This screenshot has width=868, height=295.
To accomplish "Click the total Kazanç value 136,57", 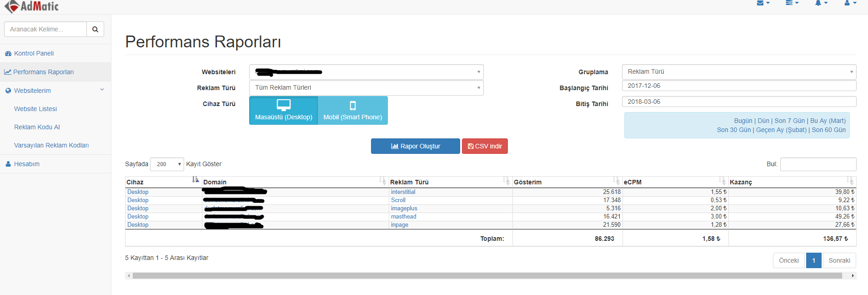I will click(836, 239).
